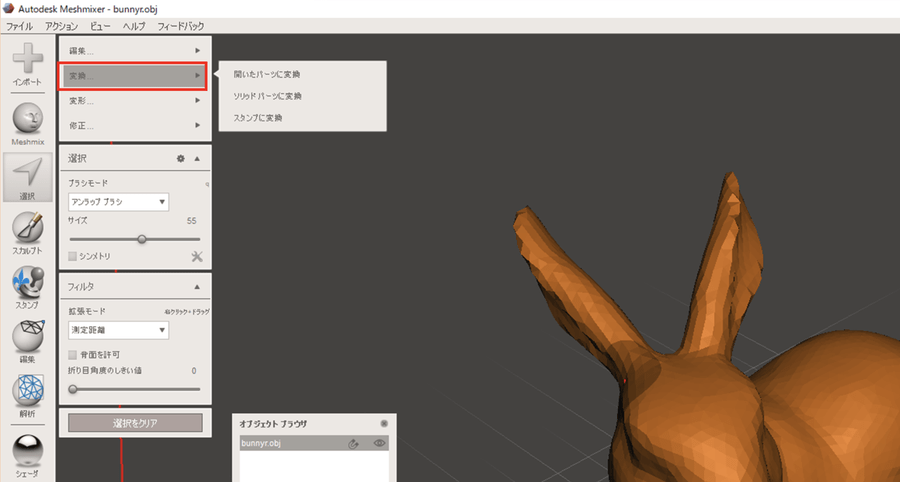Choose 開いたパーツに変換
Viewport: 900px width, 482px height.
click(x=266, y=75)
